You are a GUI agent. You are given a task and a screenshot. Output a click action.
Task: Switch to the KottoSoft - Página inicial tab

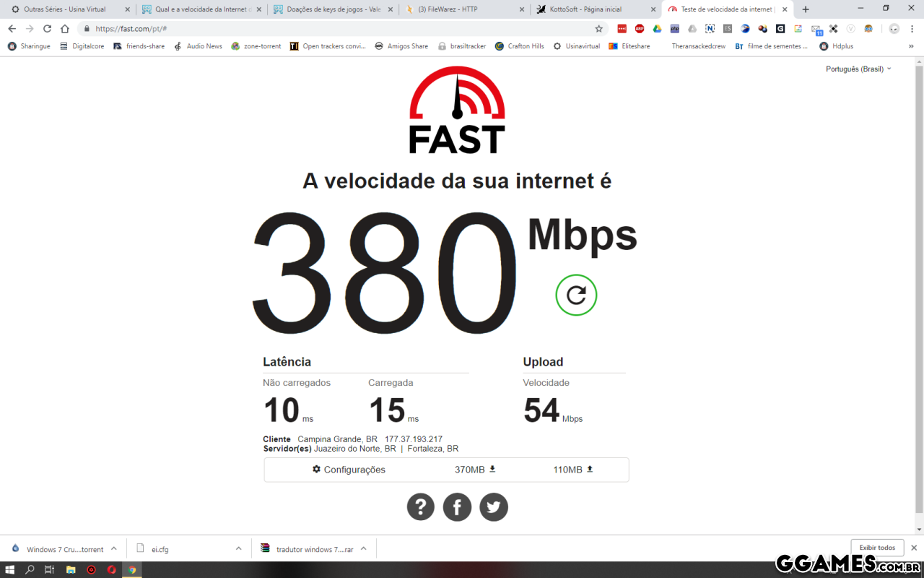[596, 9]
